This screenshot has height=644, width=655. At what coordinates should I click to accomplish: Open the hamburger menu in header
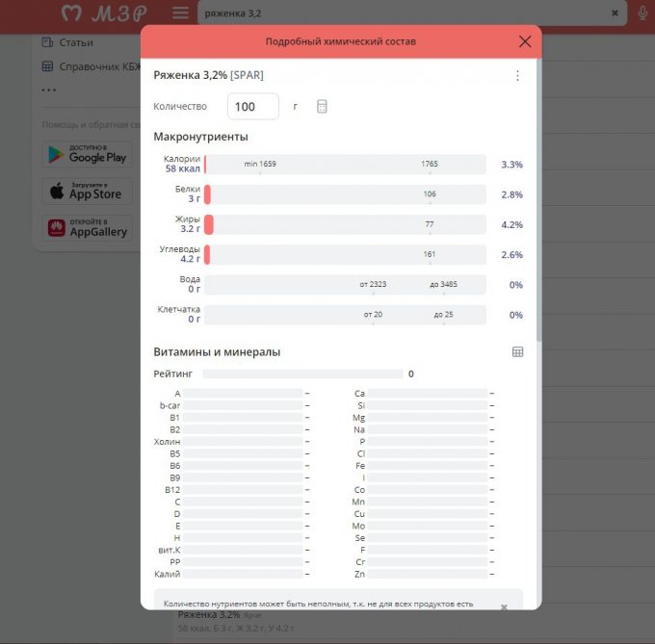(x=180, y=13)
